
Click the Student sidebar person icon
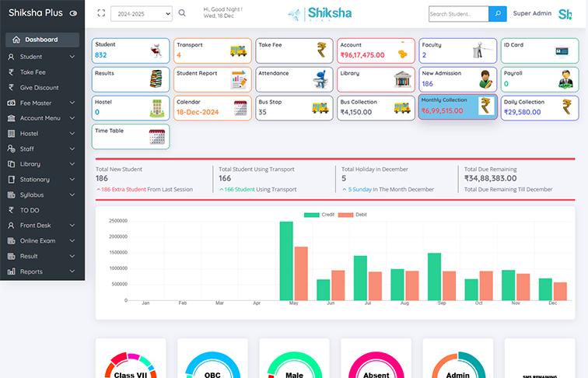[11, 57]
